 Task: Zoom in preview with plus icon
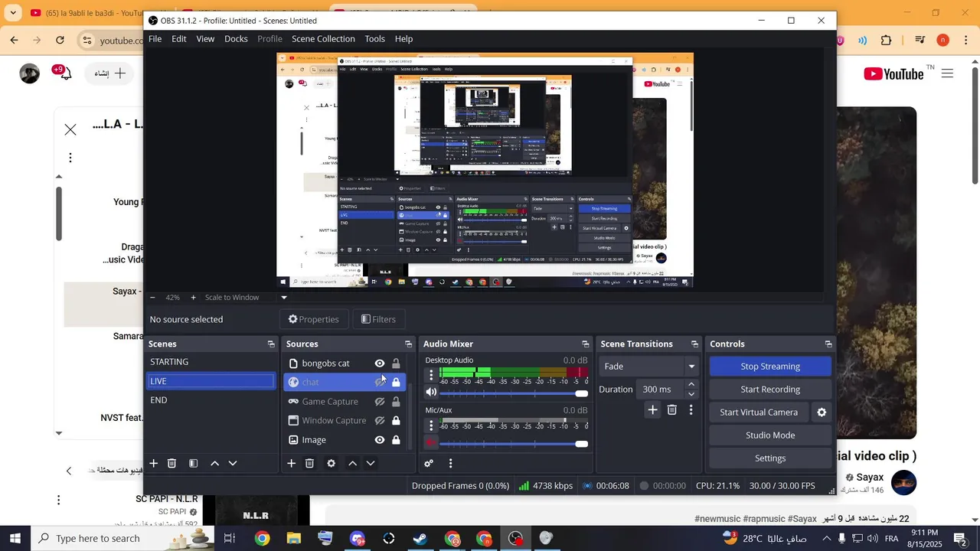point(193,298)
